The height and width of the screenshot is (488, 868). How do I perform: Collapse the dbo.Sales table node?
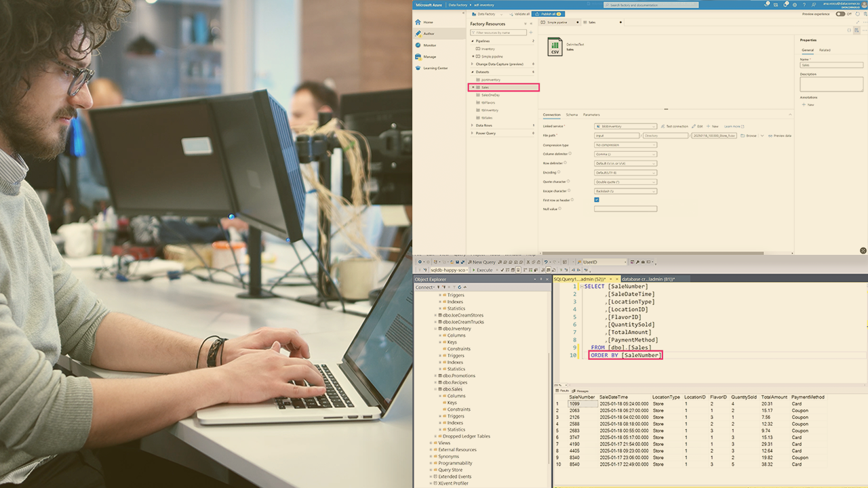pyautogui.click(x=436, y=389)
